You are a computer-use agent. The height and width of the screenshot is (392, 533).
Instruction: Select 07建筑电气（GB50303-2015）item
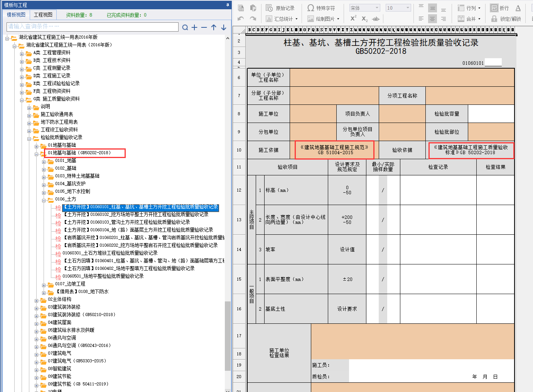tap(77, 361)
